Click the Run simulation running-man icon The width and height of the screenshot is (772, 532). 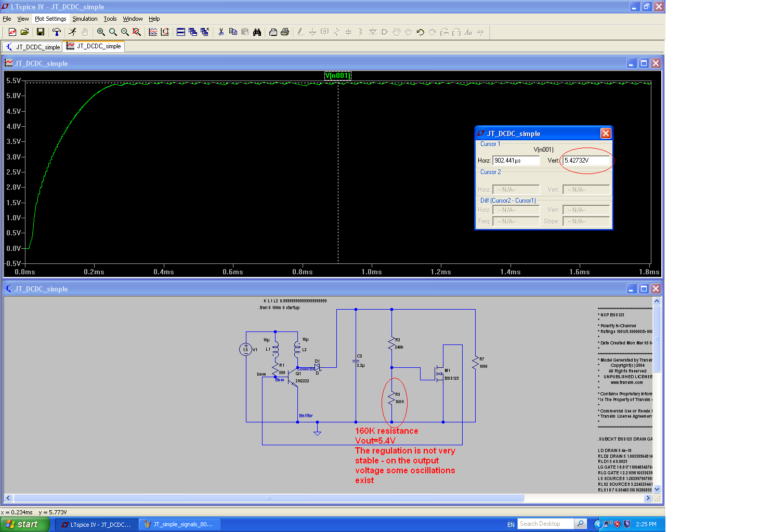click(72, 32)
